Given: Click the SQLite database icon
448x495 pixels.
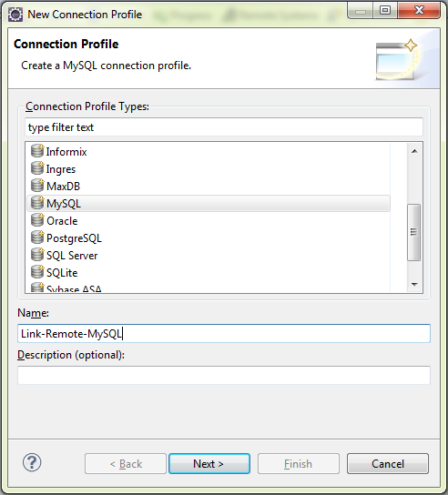Looking at the screenshot, I should (37, 272).
